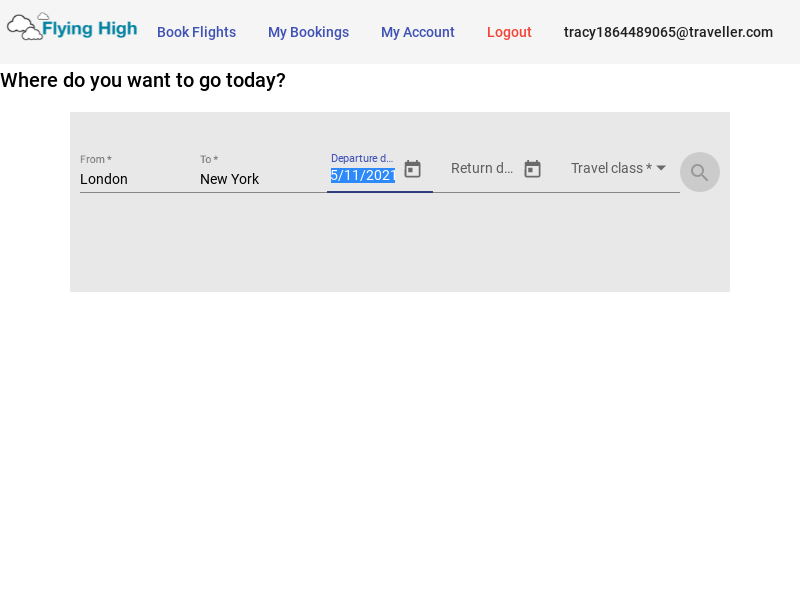
Task: Expand the Travel class dropdown
Action: click(611, 168)
